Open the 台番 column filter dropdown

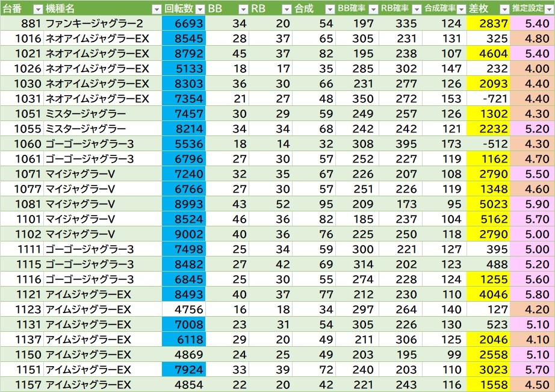click(38, 9)
